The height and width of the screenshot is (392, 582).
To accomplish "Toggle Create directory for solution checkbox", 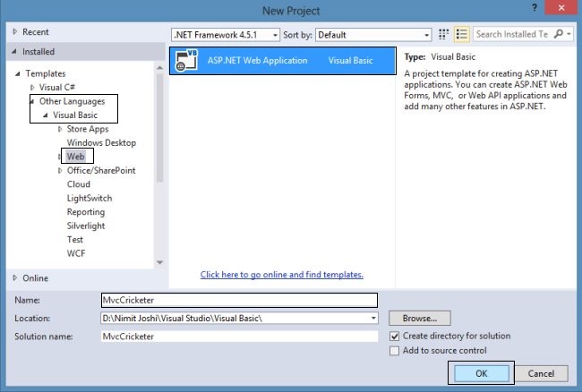I will click(395, 337).
